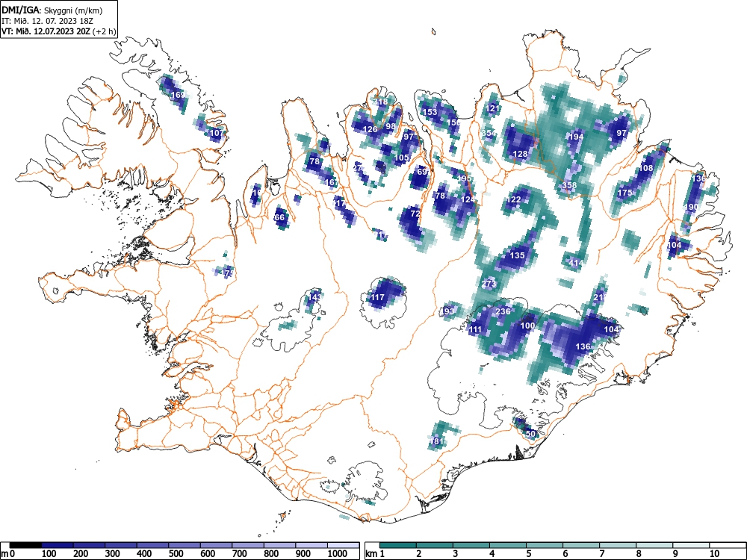Click the '1000' label in the metre legend

click(x=338, y=554)
